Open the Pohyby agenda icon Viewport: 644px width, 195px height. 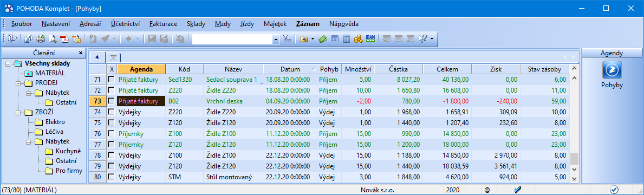[612, 70]
